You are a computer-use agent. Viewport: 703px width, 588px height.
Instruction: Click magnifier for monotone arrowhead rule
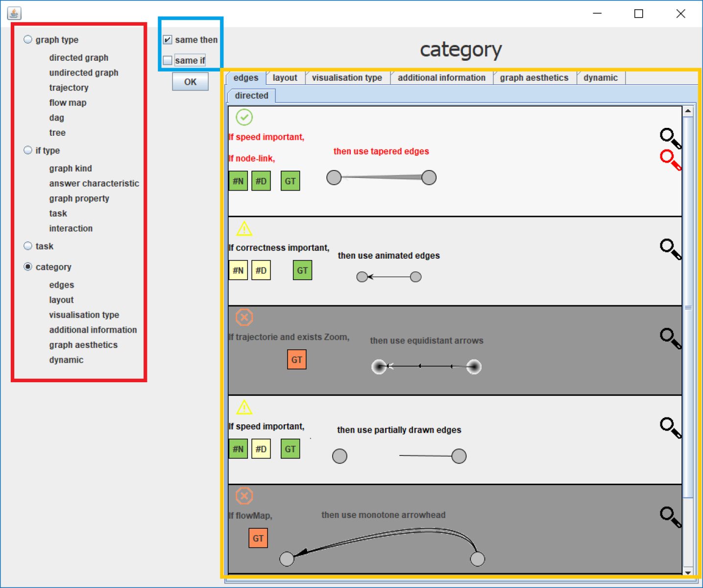pyautogui.click(x=670, y=516)
